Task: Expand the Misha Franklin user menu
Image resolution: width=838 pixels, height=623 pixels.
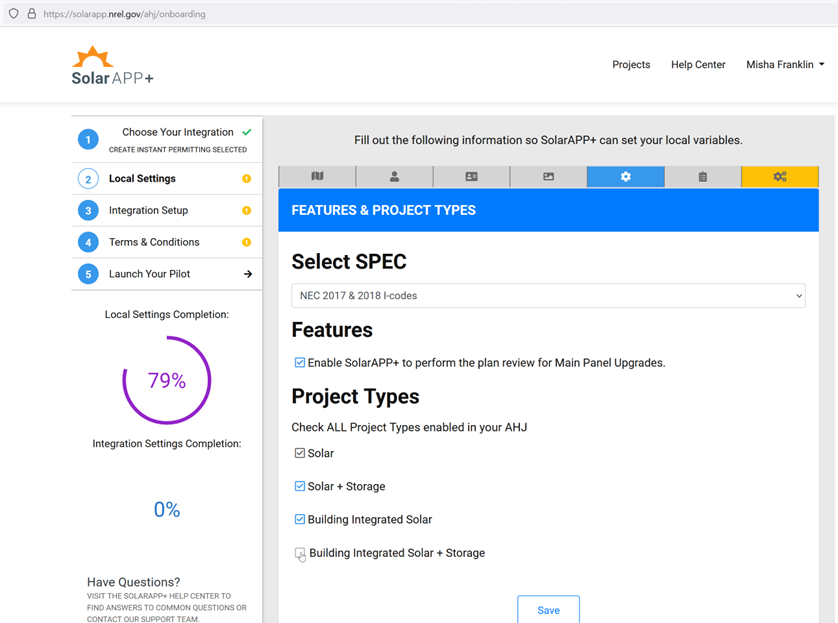Action: 785,65
